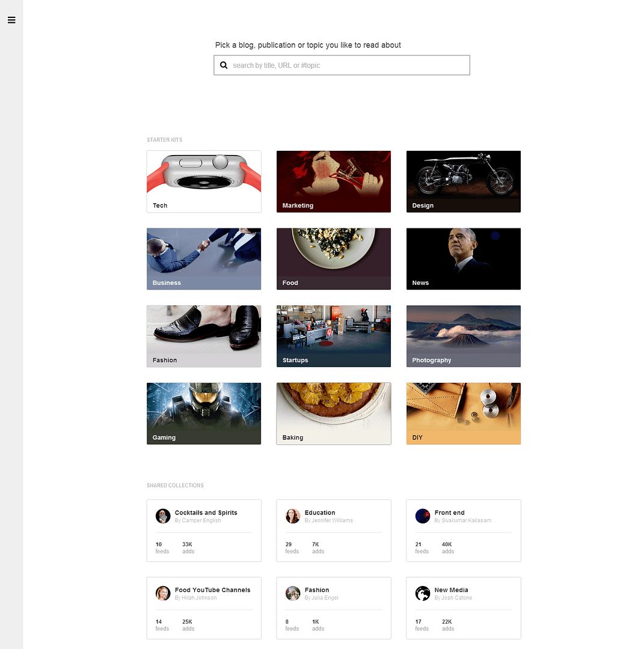The width and height of the screenshot is (644, 649).
Task: Click the Gaming topic tile
Action: tap(204, 413)
